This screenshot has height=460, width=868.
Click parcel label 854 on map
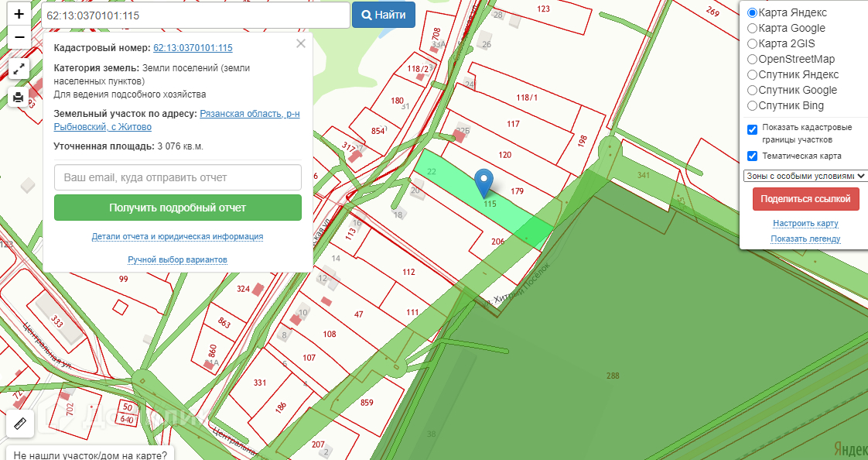coord(378,131)
